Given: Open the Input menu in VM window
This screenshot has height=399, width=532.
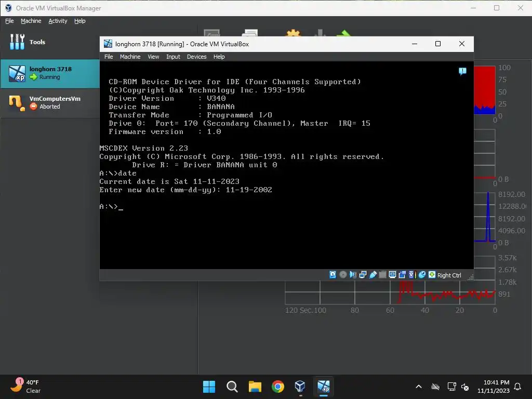Looking at the screenshot, I should (173, 57).
